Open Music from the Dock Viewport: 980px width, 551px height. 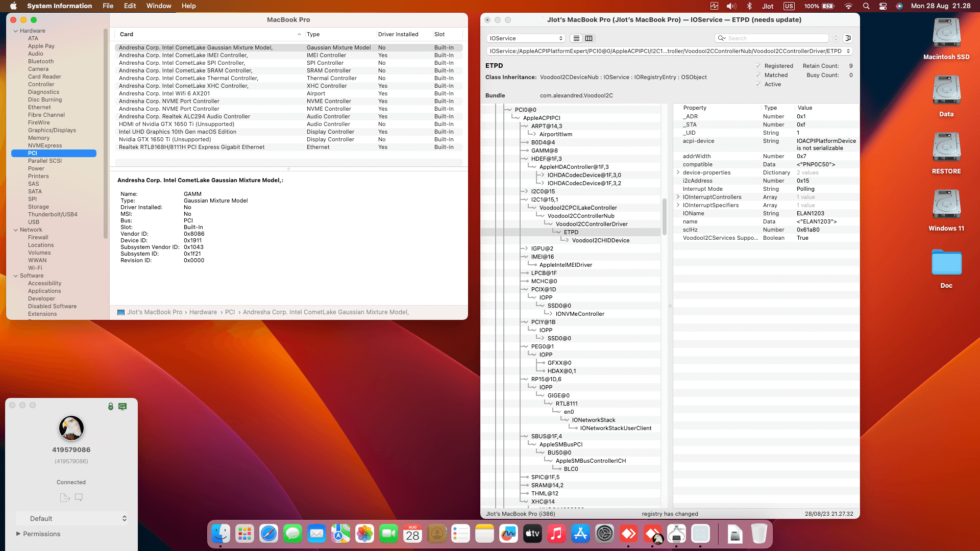(x=556, y=534)
